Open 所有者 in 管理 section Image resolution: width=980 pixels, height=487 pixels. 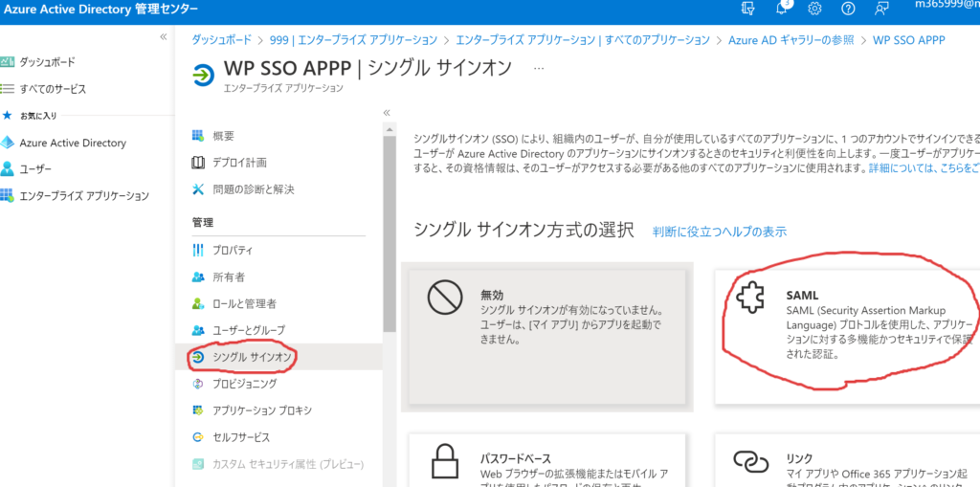[x=229, y=277]
